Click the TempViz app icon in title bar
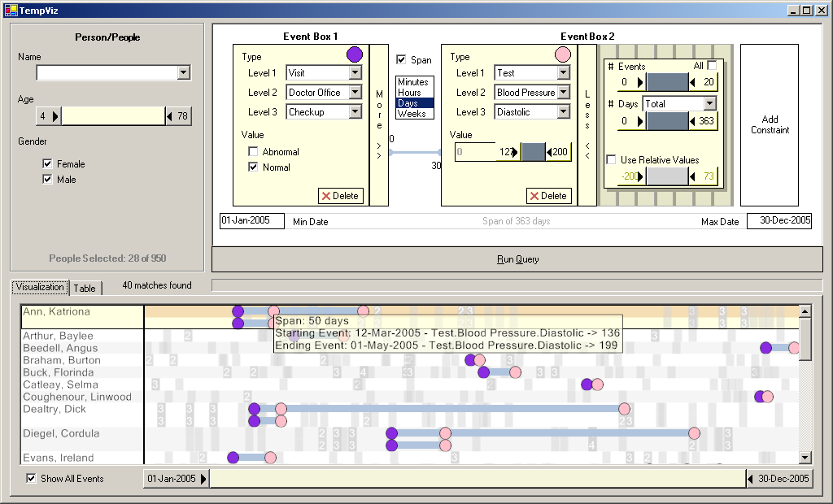Viewport: 833px width, 504px height. (x=11, y=10)
